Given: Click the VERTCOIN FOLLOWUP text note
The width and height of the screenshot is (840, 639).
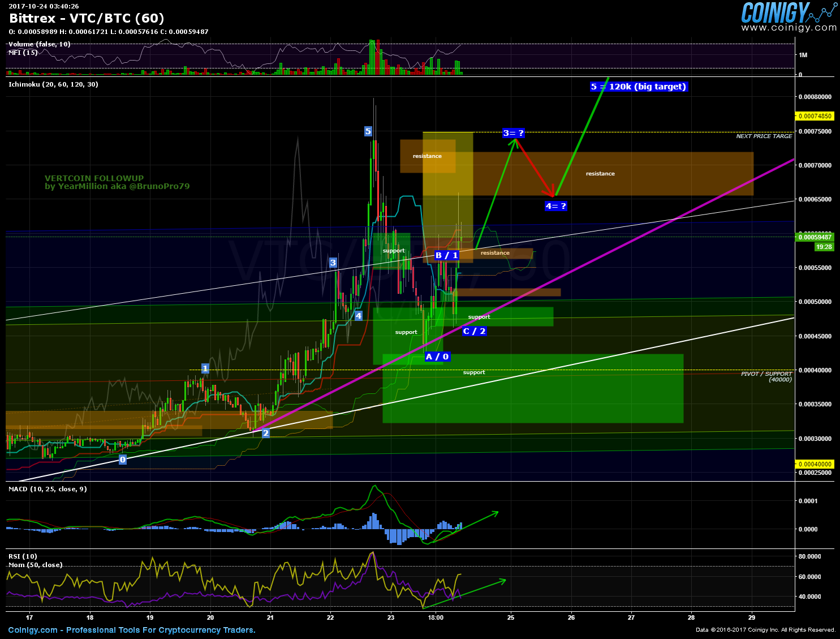Looking at the screenshot, I should [x=94, y=178].
